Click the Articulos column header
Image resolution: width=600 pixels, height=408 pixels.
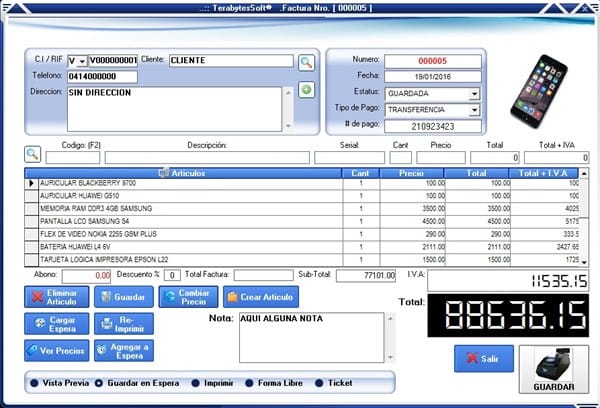[x=183, y=173]
